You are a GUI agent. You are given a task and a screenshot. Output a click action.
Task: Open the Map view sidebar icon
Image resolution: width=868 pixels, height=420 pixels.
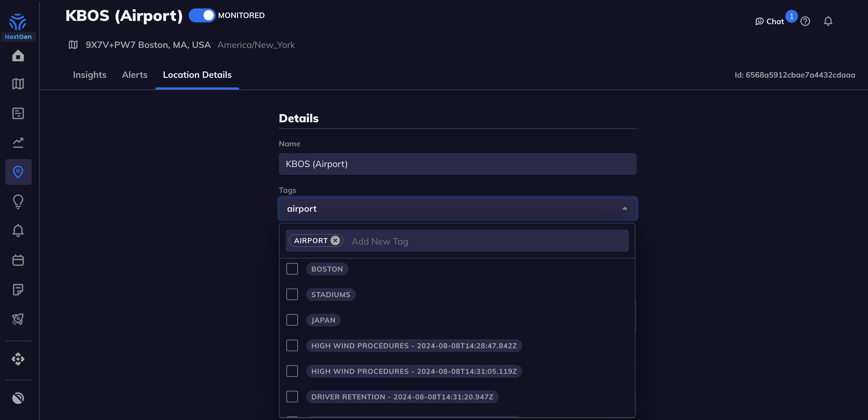[18, 84]
